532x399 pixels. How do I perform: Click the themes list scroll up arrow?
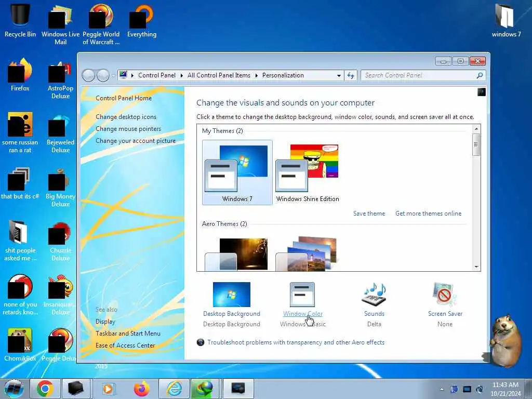point(476,129)
